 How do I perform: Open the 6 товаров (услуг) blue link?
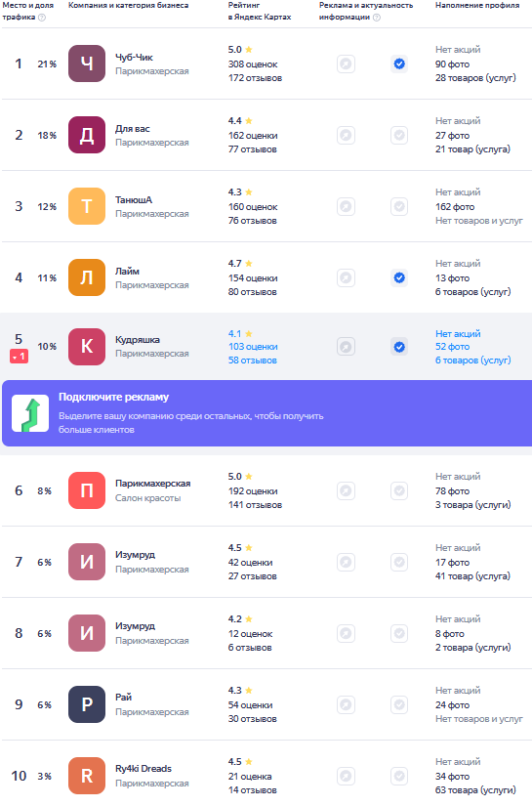(x=473, y=361)
